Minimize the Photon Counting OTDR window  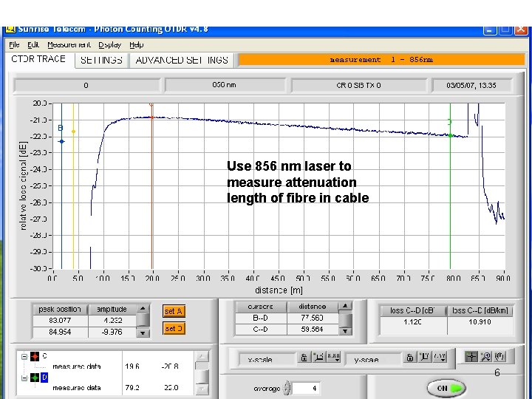click(490, 30)
